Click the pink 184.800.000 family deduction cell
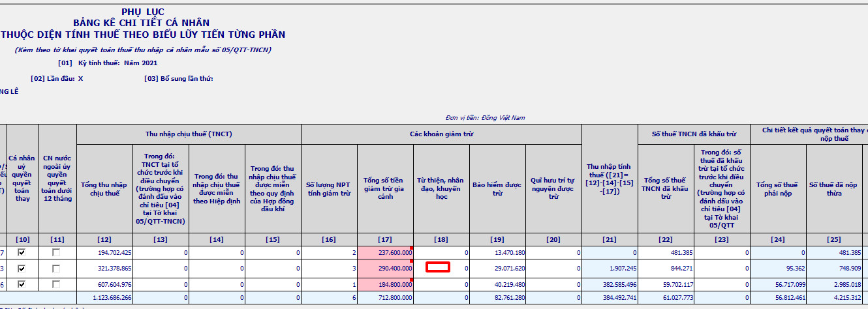The width and height of the screenshot is (868, 309). 385,284
